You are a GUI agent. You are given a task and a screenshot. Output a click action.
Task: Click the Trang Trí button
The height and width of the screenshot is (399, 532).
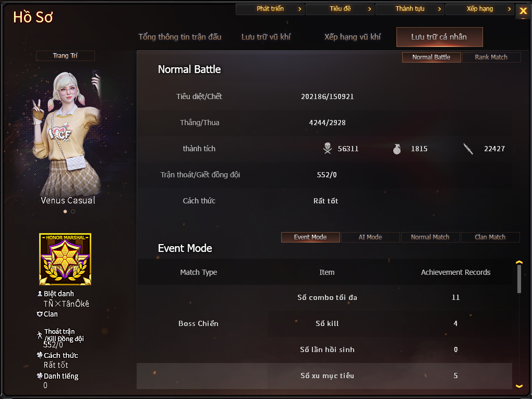point(65,56)
